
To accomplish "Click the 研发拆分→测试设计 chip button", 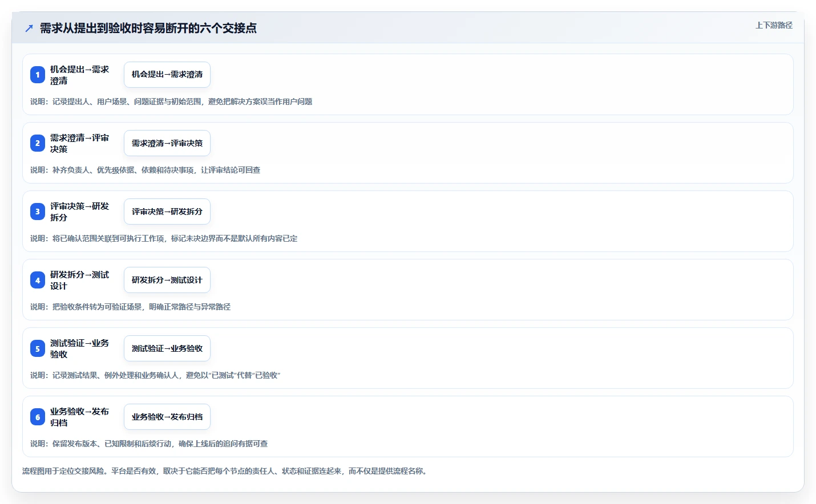I will tap(167, 280).
